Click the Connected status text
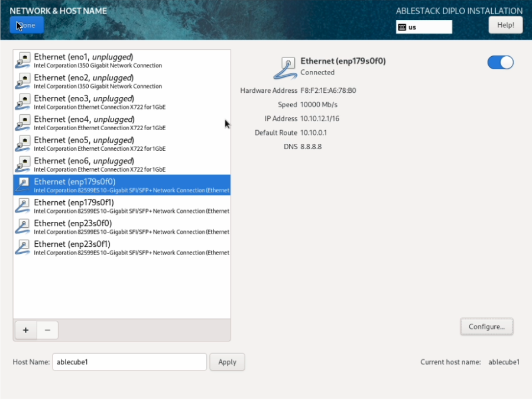 317,72
